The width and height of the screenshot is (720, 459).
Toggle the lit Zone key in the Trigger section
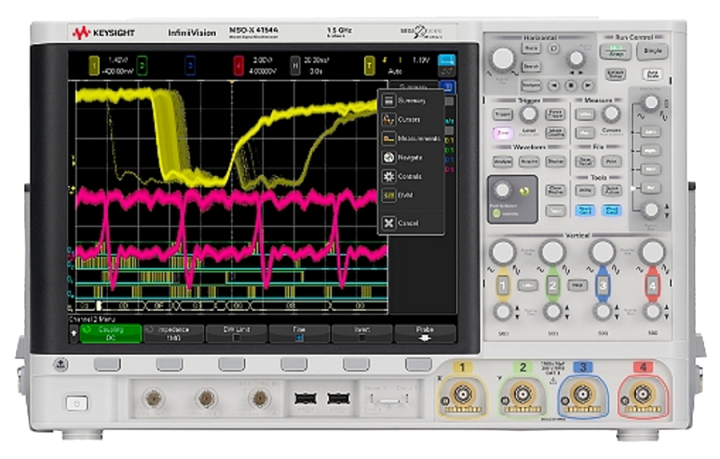point(503,133)
